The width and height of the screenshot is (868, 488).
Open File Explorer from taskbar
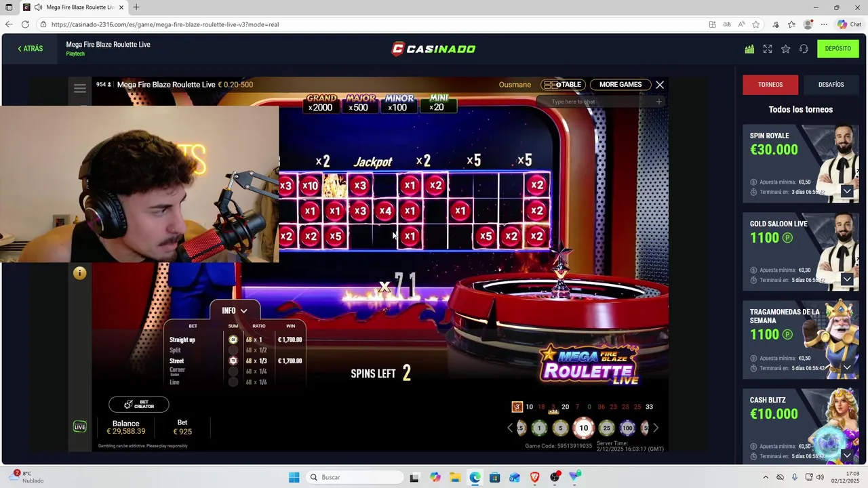pyautogui.click(x=455, y=477)
